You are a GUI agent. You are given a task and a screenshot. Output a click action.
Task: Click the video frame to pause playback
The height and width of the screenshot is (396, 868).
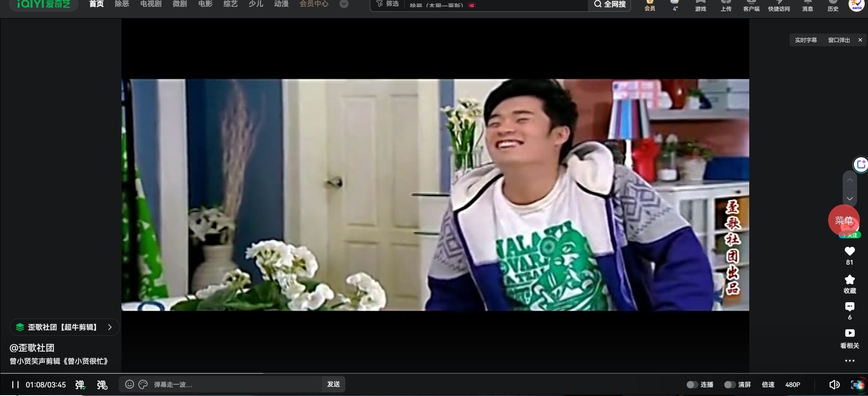(x=435, y=195)
